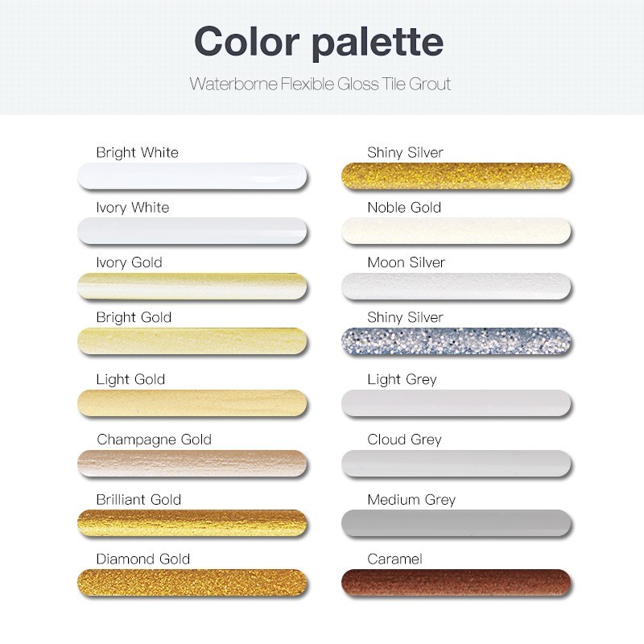
Task: Click the Waterborne Flexible Gloss Tile Grout subtitle
Action: click(x=319, y=84)
